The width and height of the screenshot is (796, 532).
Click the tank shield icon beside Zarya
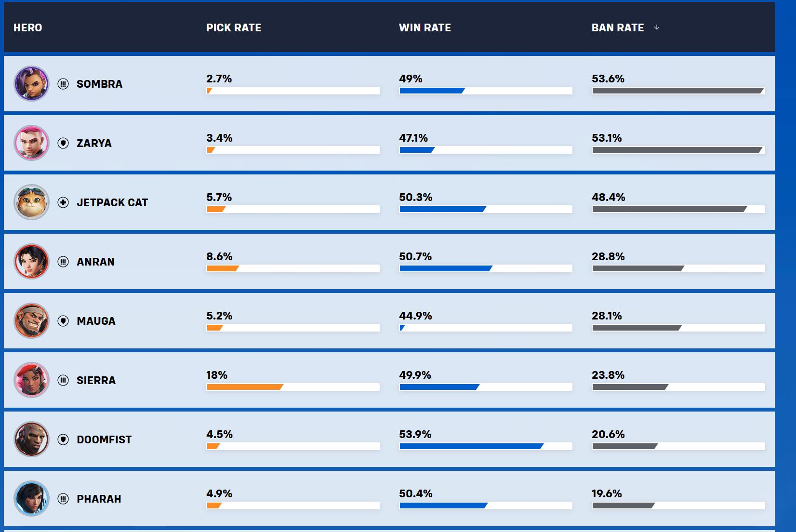pyautogui.click(x=63, y=143)
